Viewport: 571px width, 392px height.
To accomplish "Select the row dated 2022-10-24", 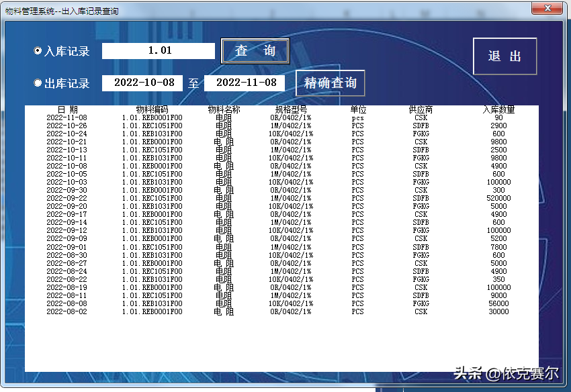I will (282, 134).
